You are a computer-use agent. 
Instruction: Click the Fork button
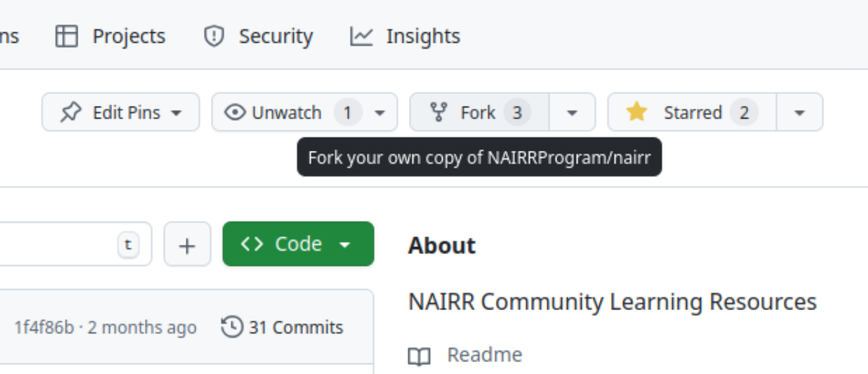click(x=479, y=112)
